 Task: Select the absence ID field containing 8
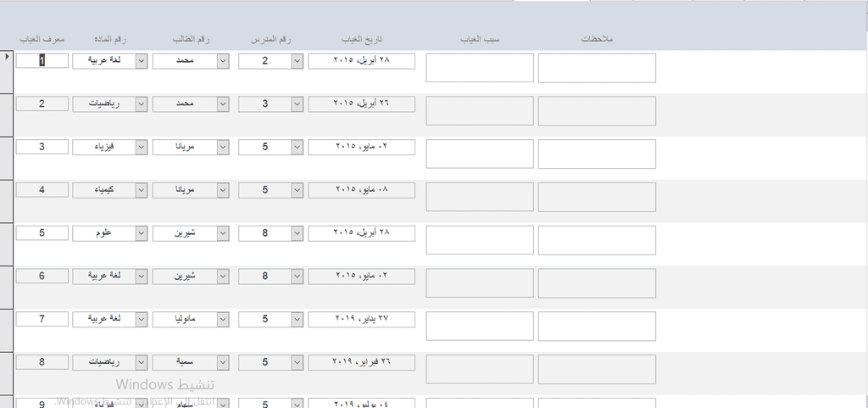42,362
